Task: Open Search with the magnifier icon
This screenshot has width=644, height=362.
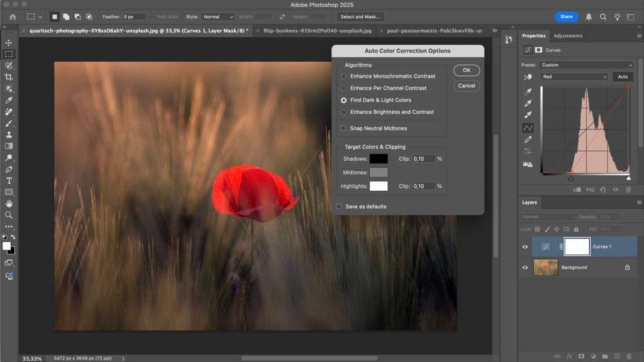Action: pyautogui.click(x=603, y=17)
